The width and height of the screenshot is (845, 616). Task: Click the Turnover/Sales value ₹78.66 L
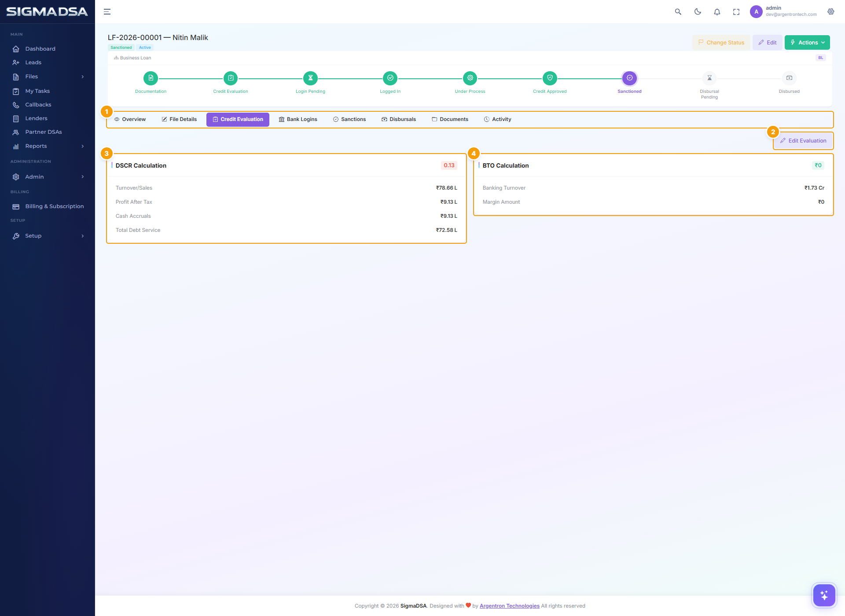tap(447, 188)
